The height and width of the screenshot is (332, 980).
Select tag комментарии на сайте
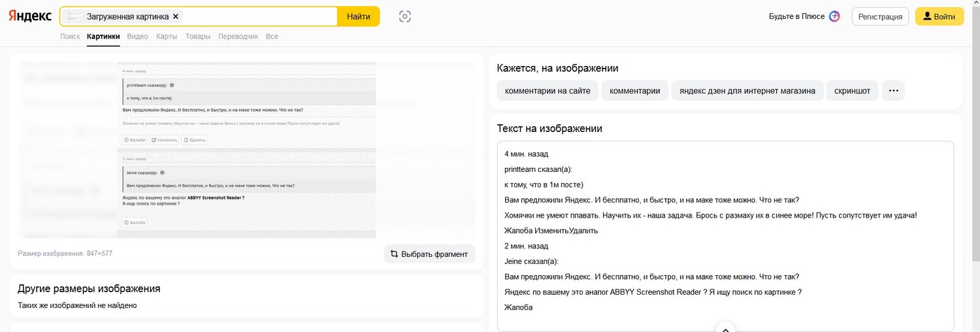click(547, 91)
